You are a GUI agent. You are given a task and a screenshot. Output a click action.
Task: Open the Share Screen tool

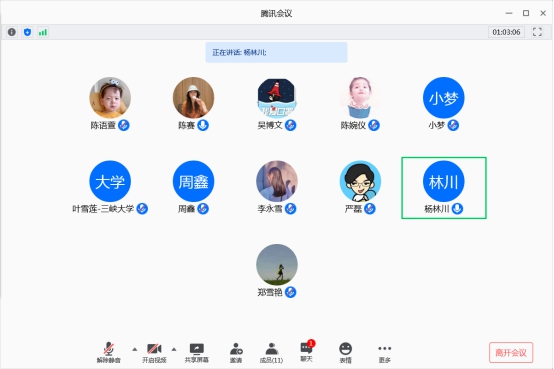coord(197,353)
